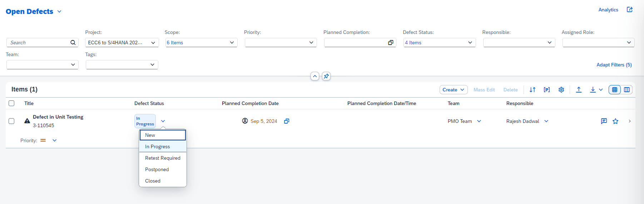Click the group icon in table toolbar

547,90
